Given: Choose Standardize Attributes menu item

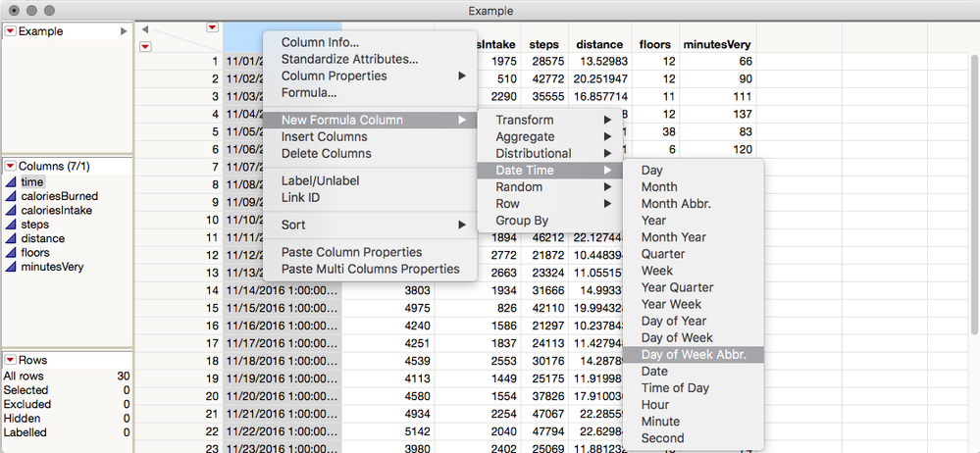Looking at the screenshot, I should tap(370, 60).
